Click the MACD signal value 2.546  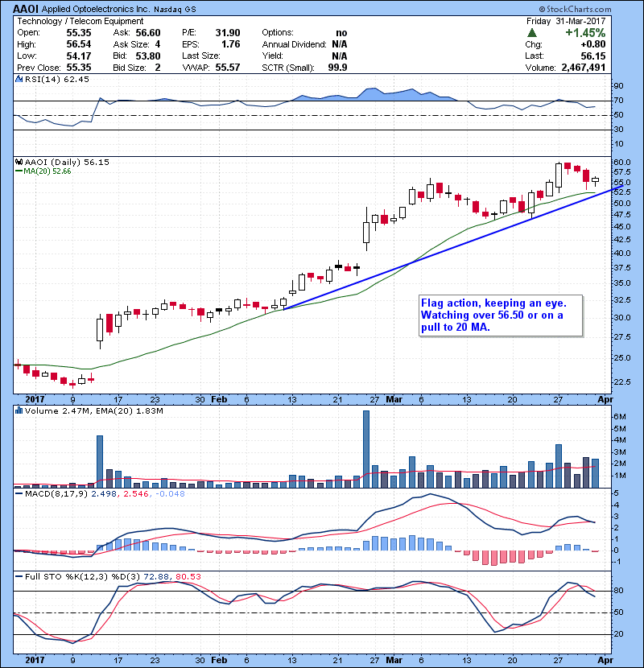[x=136, y=494]
